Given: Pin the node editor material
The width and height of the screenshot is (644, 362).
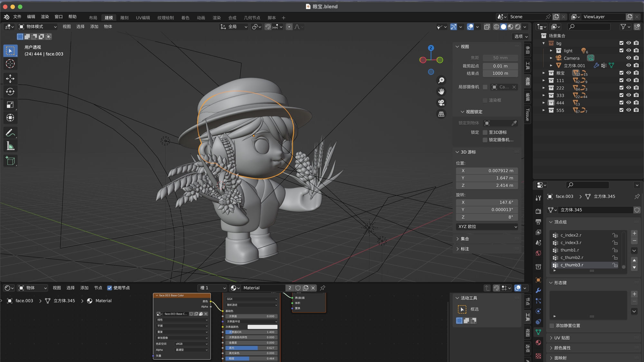Looking at the screenshot, I should click(x=322, y=288).
